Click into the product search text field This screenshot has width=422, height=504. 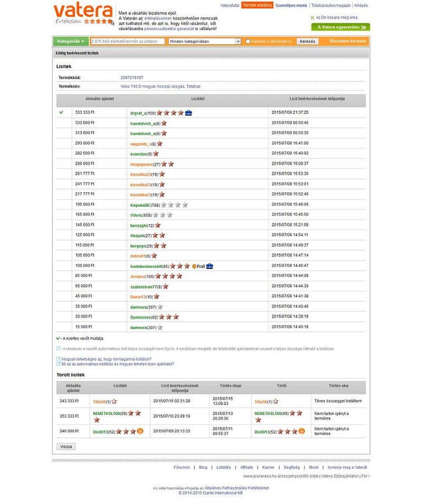click(127, 41)
